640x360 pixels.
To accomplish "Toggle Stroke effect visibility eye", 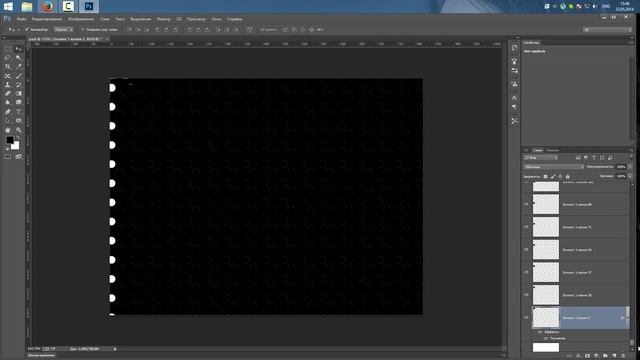I will (545, 338).
